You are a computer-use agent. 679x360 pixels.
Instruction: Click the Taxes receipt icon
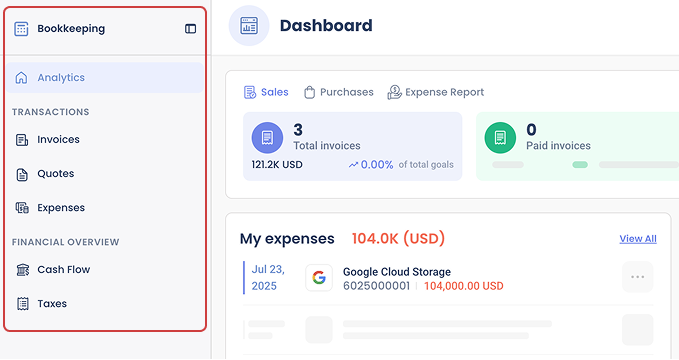click(23, 304)
